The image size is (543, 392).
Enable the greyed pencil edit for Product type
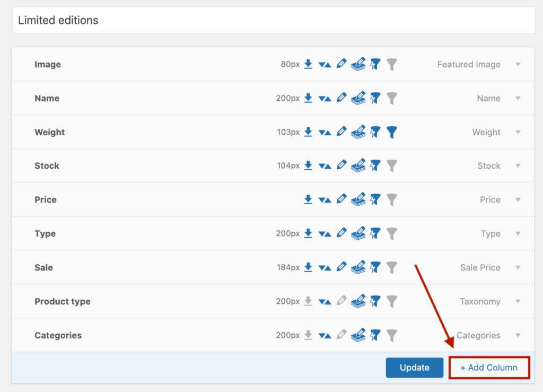coord(341,301)
